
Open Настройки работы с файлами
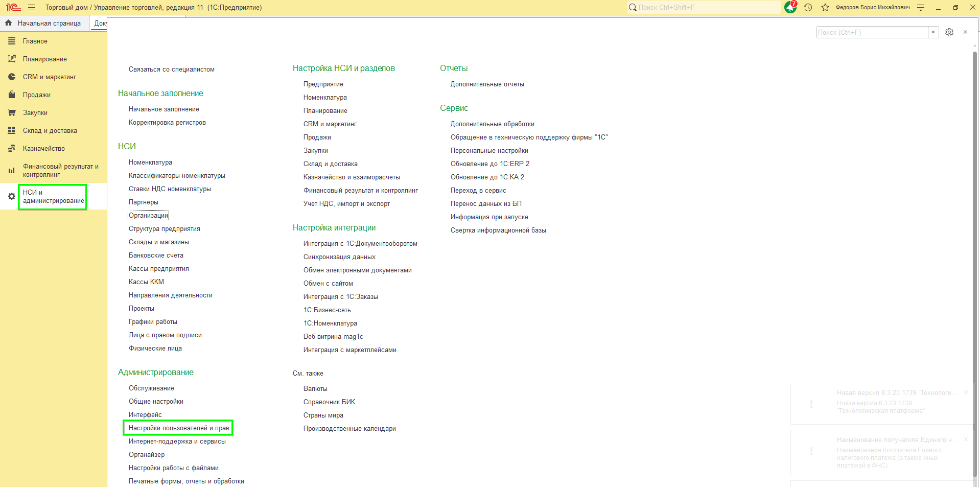click(174, 468)
